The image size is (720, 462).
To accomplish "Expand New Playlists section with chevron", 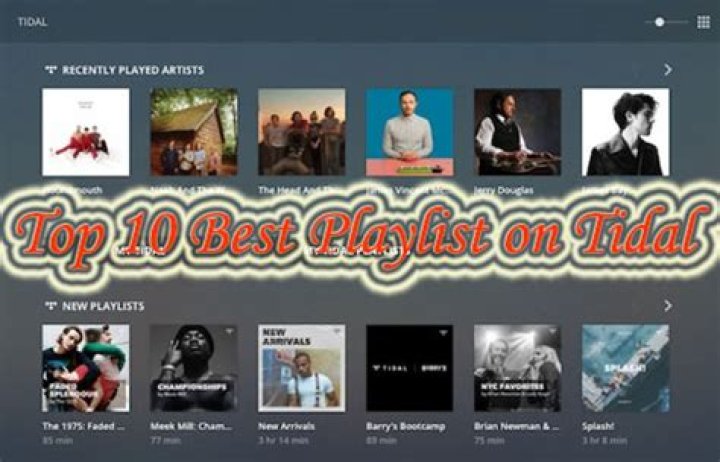I will point(668,306).
